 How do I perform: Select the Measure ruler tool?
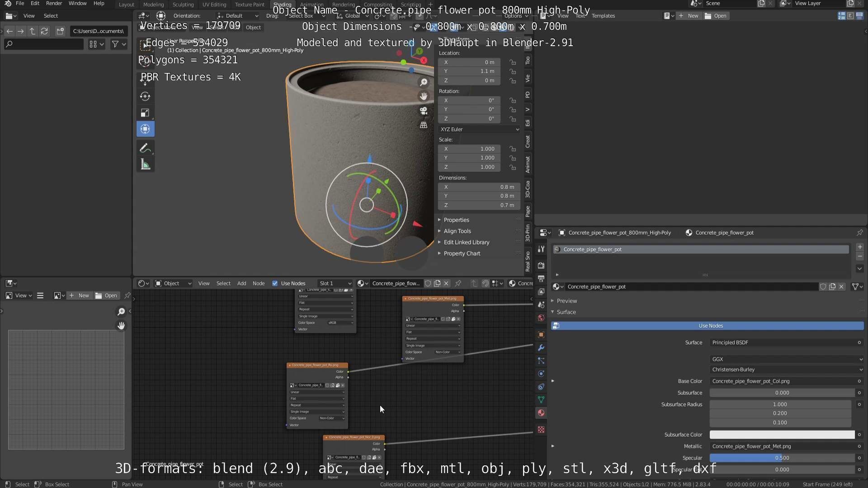(x=145, y=164)
